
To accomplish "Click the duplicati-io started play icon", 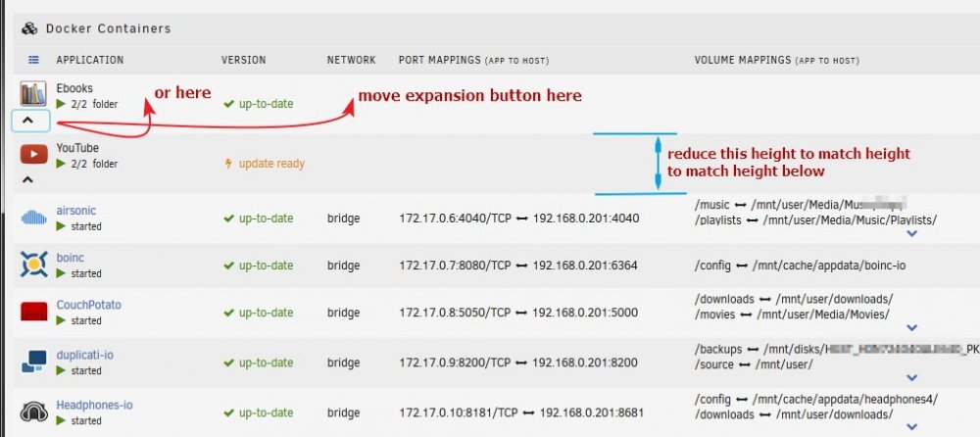I will [x=61, y=370].
